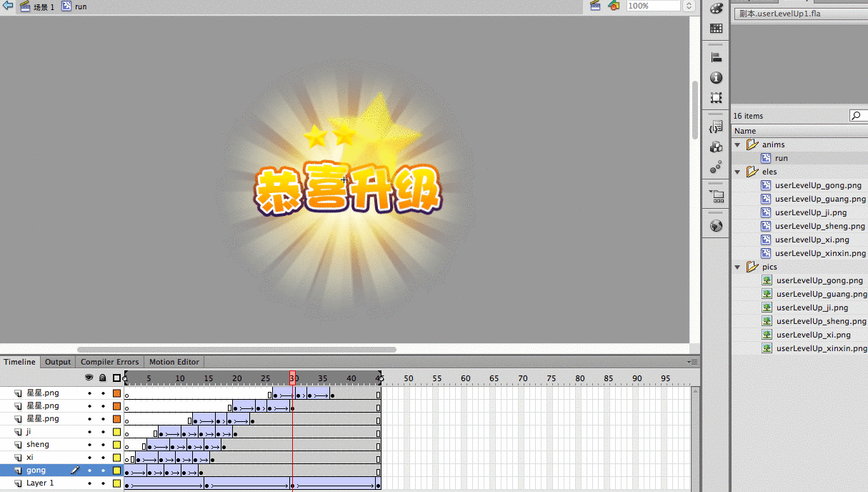This screenshot has height=492, width=868.
Task: Click the outline color swatch of xi layer
Action: 116,458
